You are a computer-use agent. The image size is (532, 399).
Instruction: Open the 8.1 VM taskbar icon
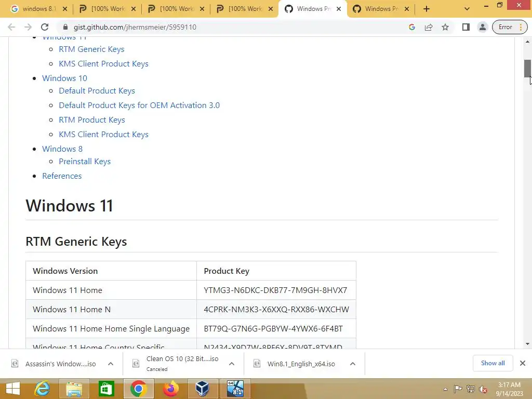point(235,389)
